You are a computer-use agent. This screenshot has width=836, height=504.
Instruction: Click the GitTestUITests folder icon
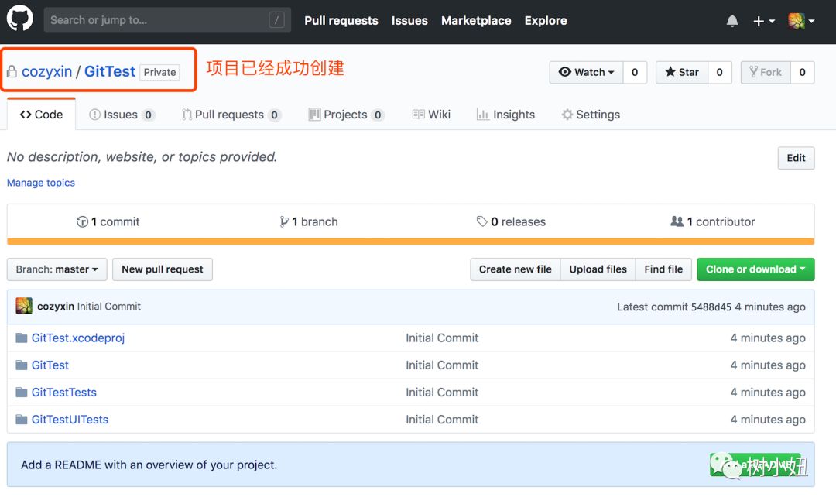(x=22, y=419)
